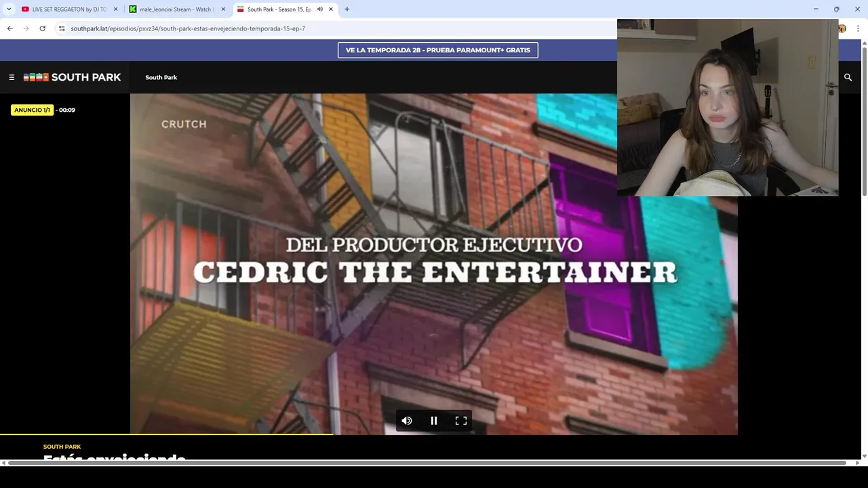Click the webcam overlay video
Image resolution: width=868 pixels, height=488 pixels.
[728, 108]
